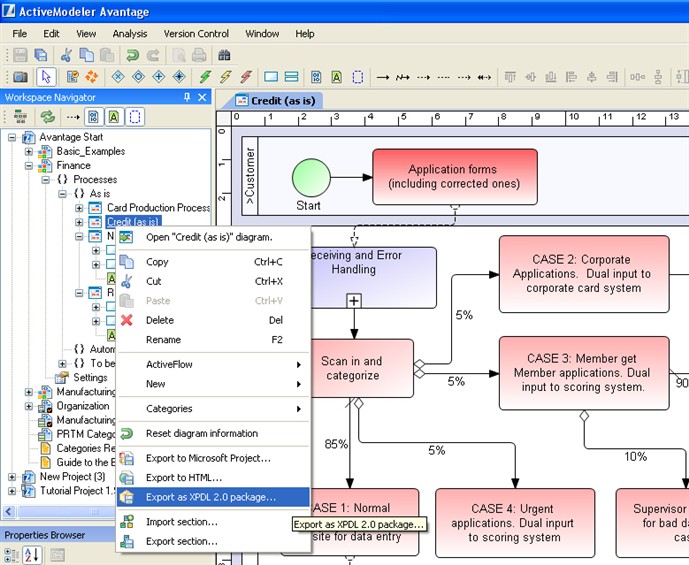Select the green lightning event tool
Viewport: 689px width, 565px height.
[x=205, y=77]
